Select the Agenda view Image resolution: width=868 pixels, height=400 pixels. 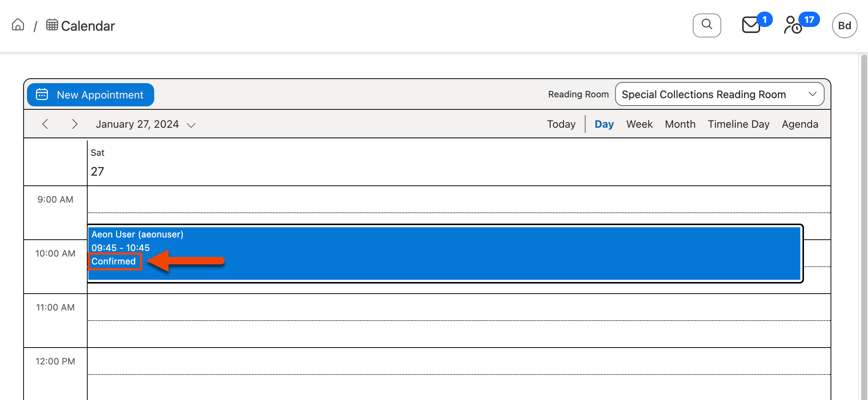tap(800, 124)
